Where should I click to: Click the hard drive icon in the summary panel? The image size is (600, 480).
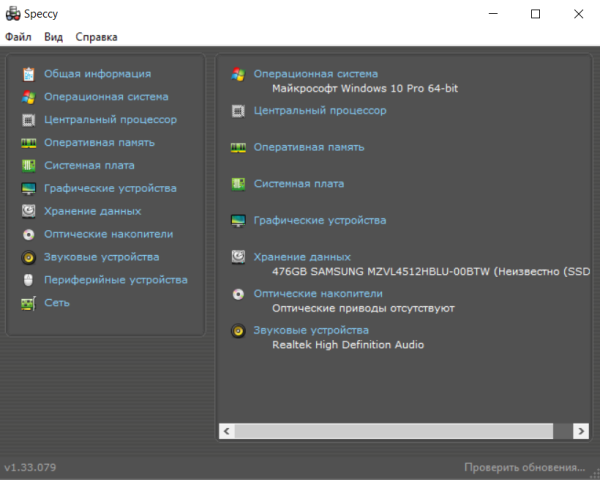click(238, 257)
